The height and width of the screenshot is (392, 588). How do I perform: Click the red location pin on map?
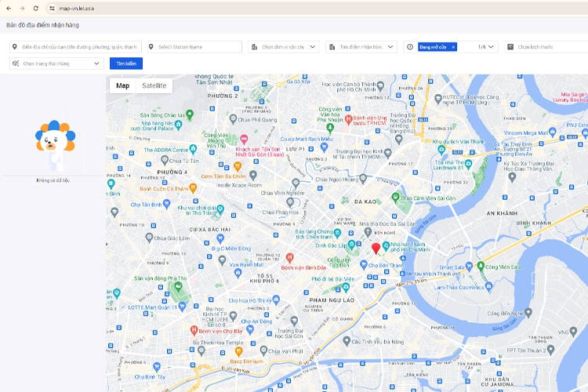(376, 249)
